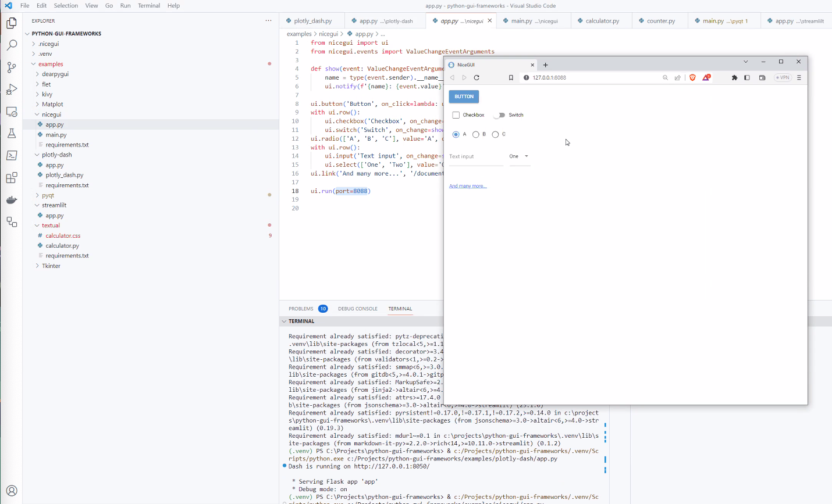Open the browser hamburger menu
The height and width of the screenshot is (504, 832).
[x=799, y=77]
